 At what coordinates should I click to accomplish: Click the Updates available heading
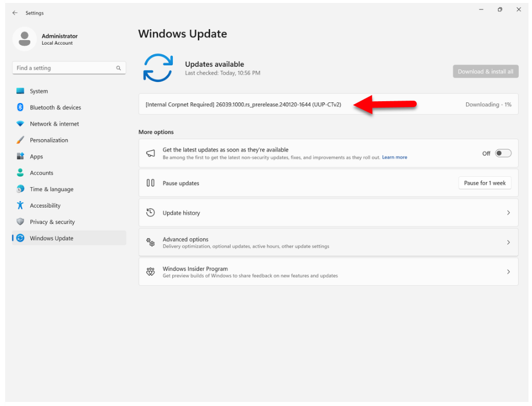(214, 64)
